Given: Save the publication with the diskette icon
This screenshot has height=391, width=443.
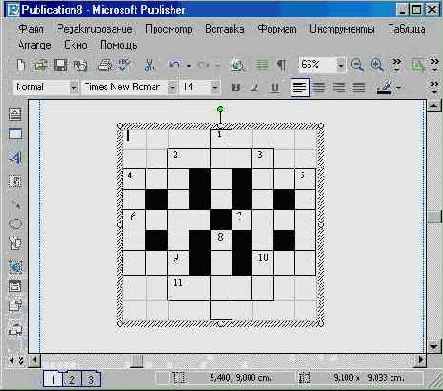Looking at the screenshot, I should pos(61,65).
